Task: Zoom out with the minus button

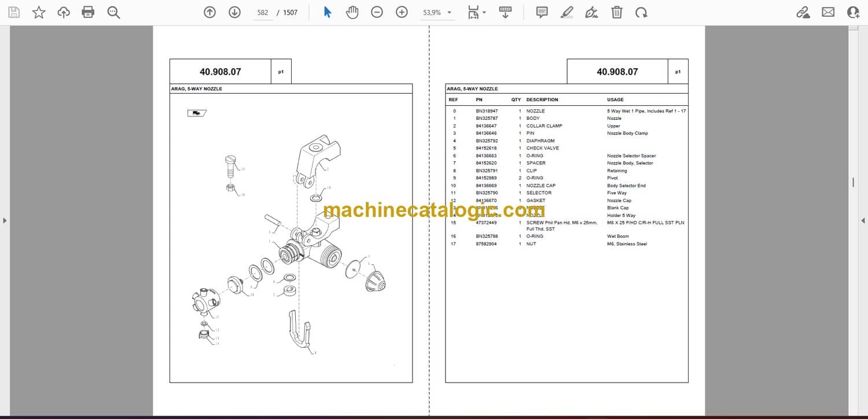Action: point(377,12)
